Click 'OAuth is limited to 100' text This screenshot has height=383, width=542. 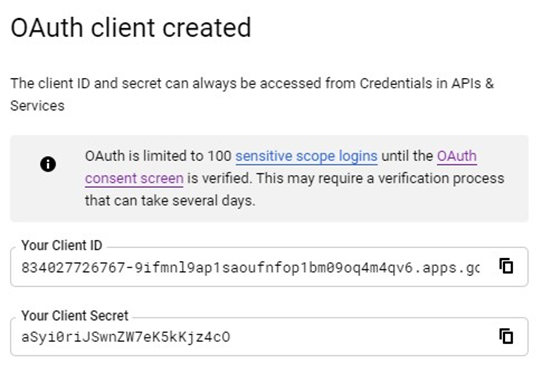point(158,156)
